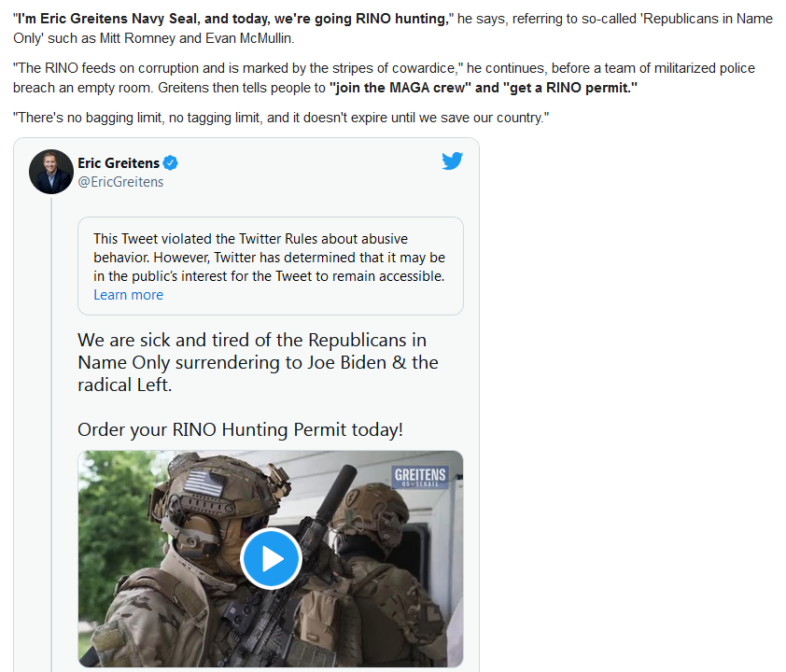Open the @EricGreitens handle
The width and height of the screenshot is (786, 672).
click(x=120, y=182)
